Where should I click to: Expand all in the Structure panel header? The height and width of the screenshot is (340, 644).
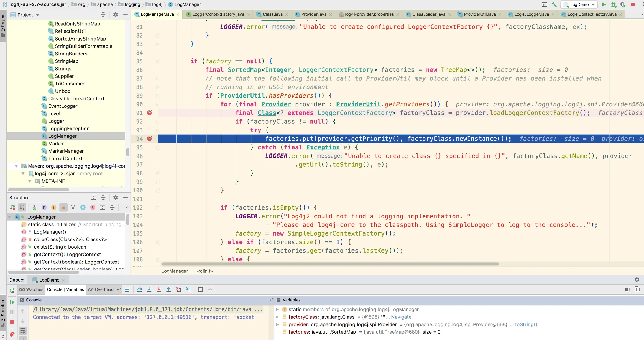click(x=93, y=197)
